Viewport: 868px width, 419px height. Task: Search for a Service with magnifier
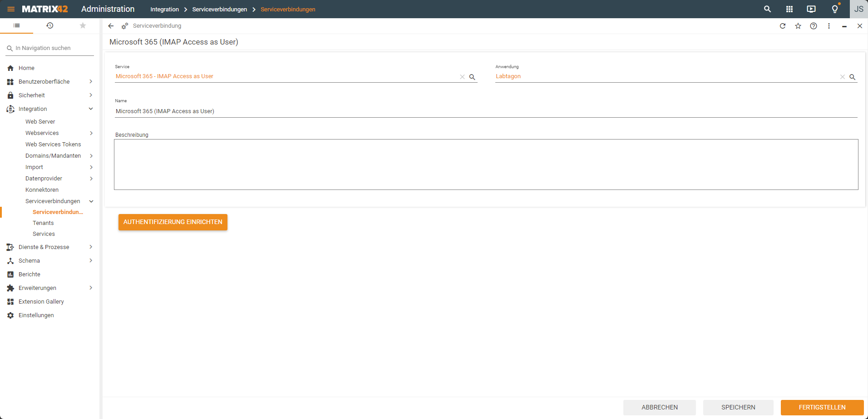click(472, 77)
